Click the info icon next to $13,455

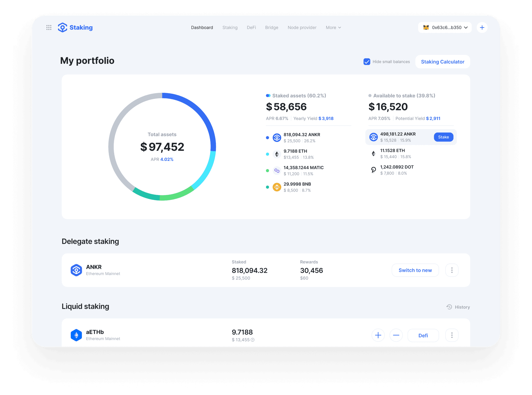[252, 340]
